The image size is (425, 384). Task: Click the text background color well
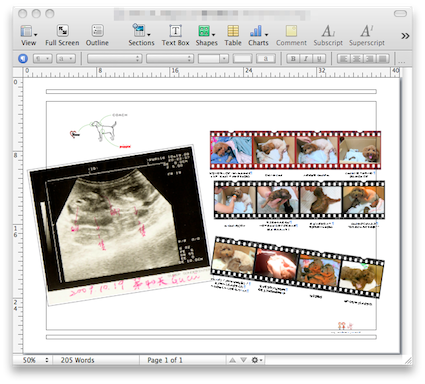click(266, 59)
